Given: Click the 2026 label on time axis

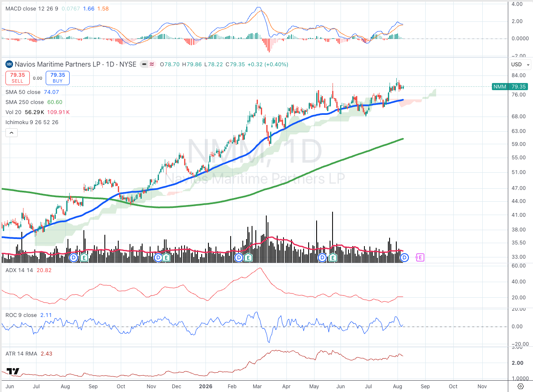Looking at the screenshot, I should [205, 386].
